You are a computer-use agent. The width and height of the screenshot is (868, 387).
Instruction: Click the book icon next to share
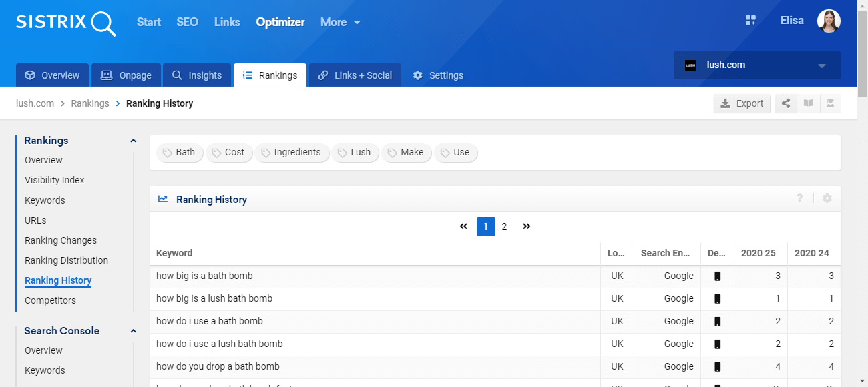tap(808, 103)
